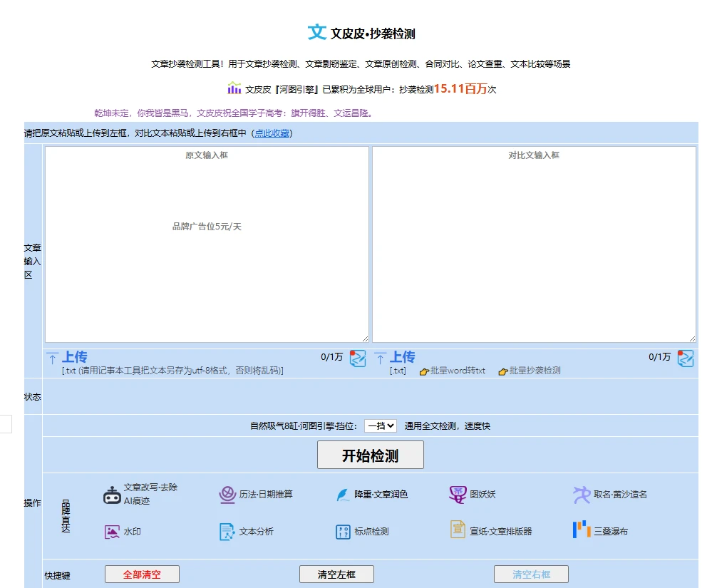Screen dimensions: 707x588
Task: Open the 图妖妖 link text
Action: tap(482, 495)
